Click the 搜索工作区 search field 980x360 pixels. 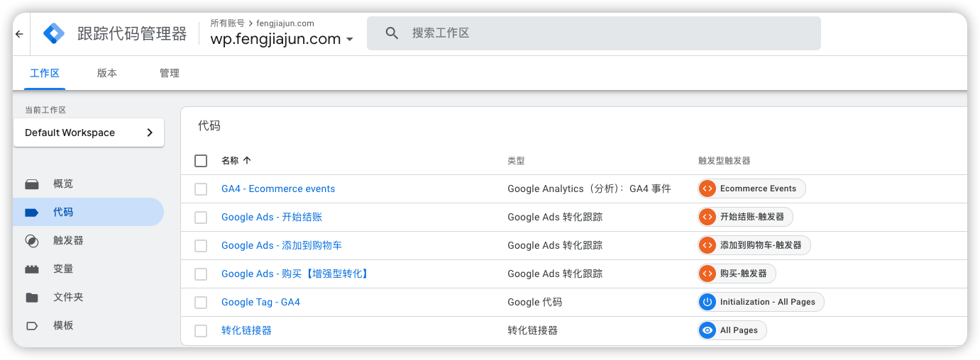tap(610, 33)
